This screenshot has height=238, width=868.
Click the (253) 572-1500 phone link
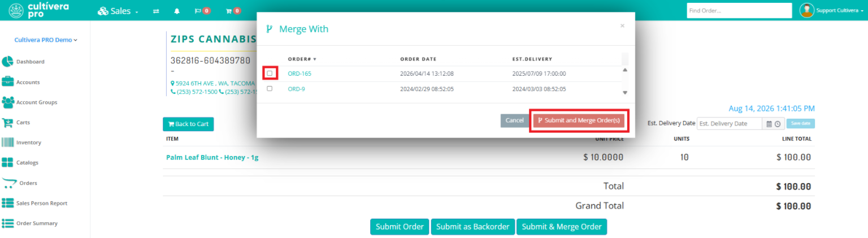point(194,92)
